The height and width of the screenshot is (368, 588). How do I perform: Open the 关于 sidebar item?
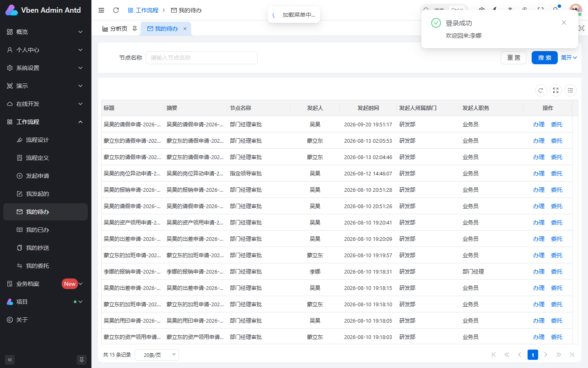tap(46, 320)
